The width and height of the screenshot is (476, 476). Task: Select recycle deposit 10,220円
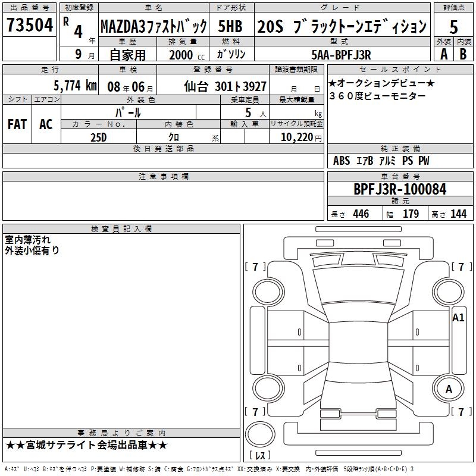[301, 137]
